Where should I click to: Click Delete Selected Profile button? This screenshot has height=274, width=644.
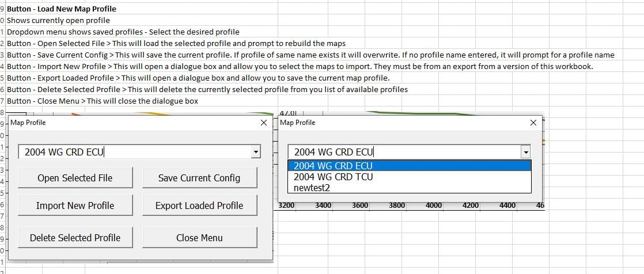[75, 238]
